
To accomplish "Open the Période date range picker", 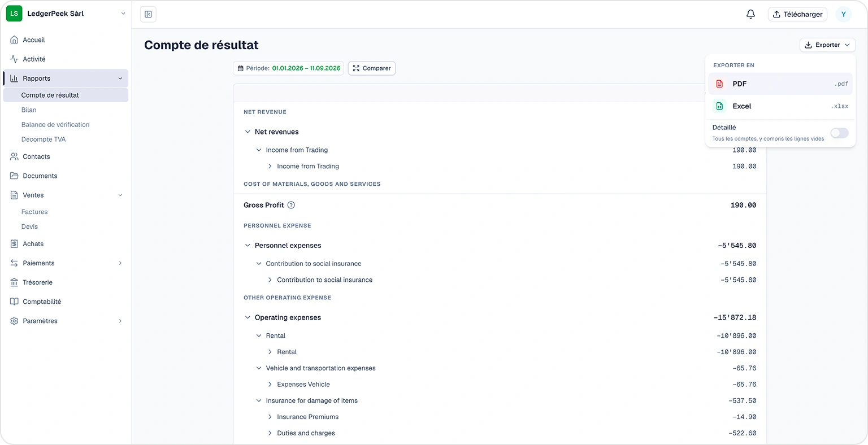I will click(289, 68).
